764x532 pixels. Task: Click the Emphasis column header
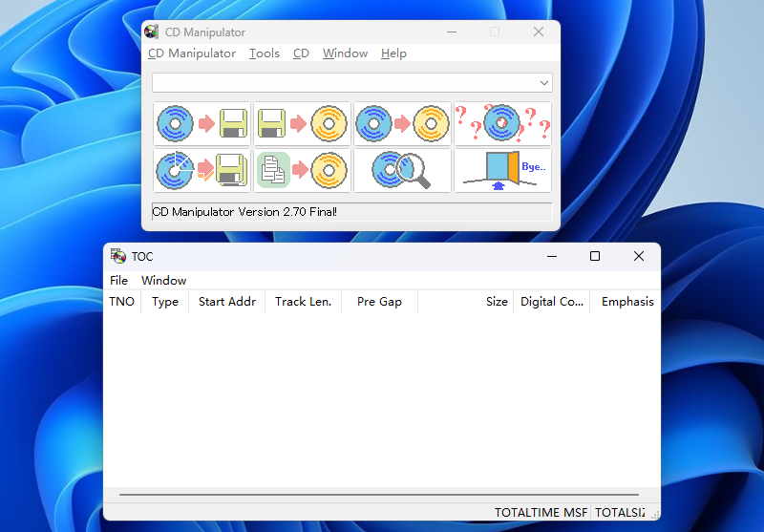click(x=626, y=302)
